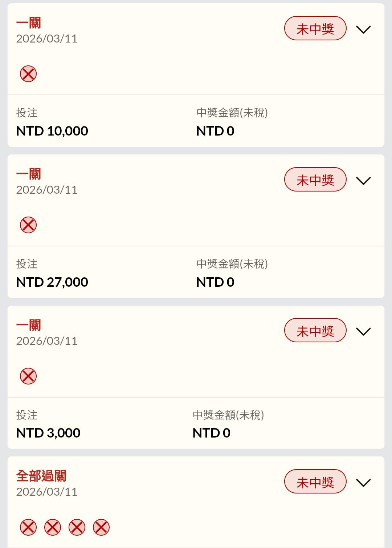Expand the NTD 3,000 bet card chevron

pyautogui.click(x=363, y=331)
